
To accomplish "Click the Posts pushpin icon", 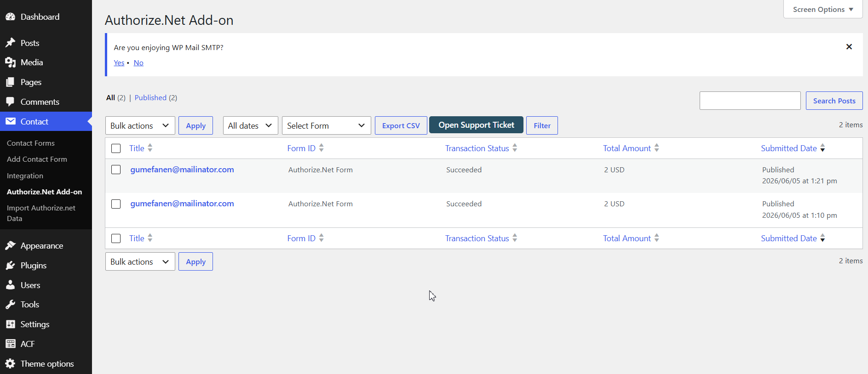I will tap(10, 43).
